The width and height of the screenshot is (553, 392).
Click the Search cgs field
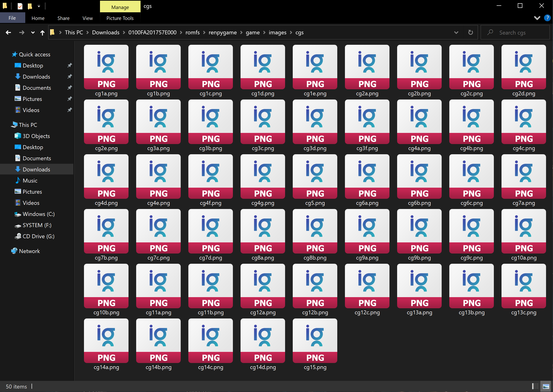pyautogui.click(x=515, y=32)
